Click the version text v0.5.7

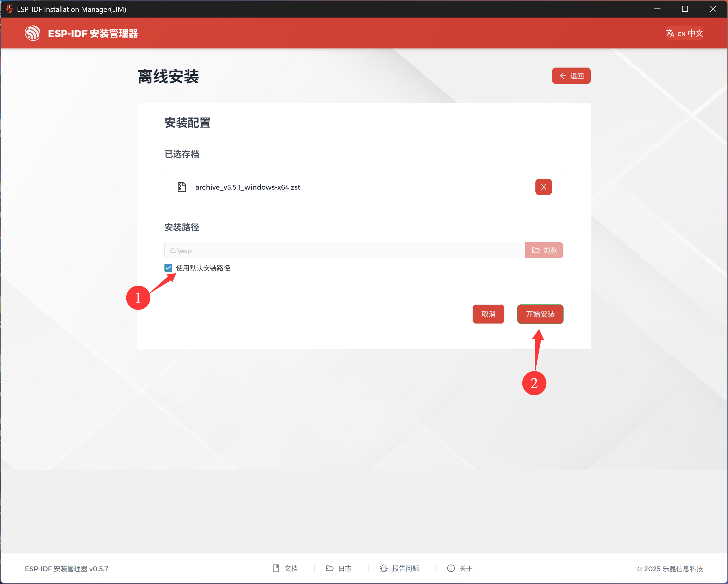click(x=99, y=569)
